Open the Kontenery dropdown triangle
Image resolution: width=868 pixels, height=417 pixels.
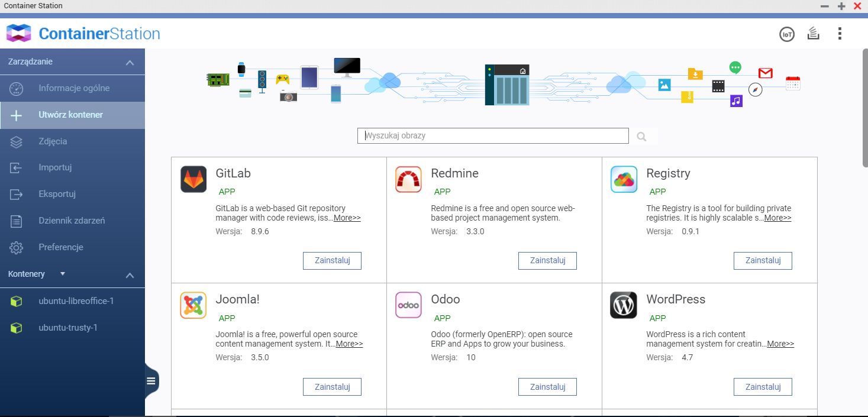click(x=63, y=274)
